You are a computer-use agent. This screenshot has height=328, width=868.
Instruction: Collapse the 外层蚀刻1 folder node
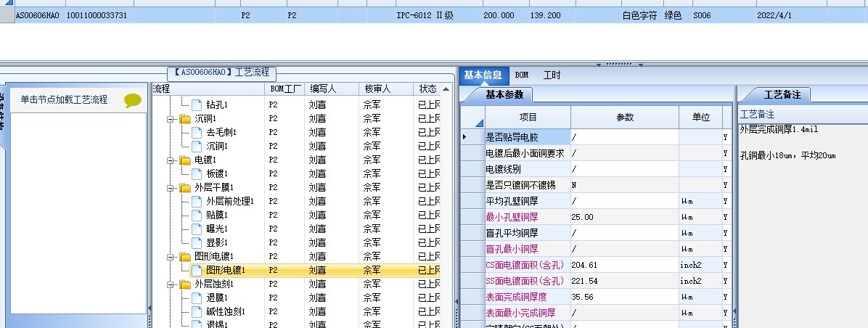171,285
